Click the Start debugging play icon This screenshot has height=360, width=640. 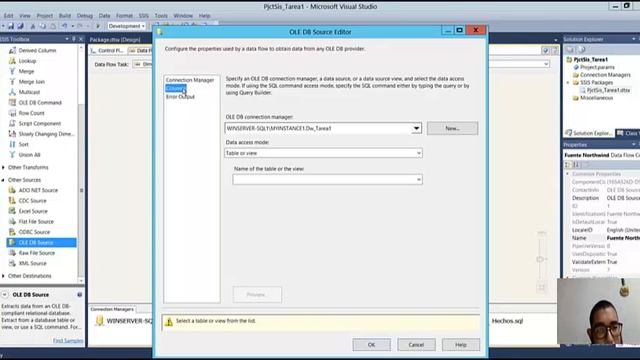[x=98, y=26]
